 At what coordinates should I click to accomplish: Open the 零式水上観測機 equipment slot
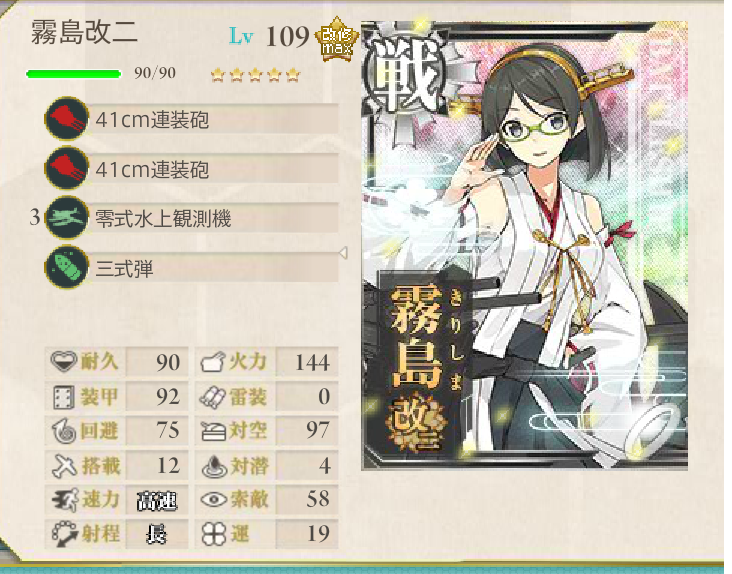213,218
